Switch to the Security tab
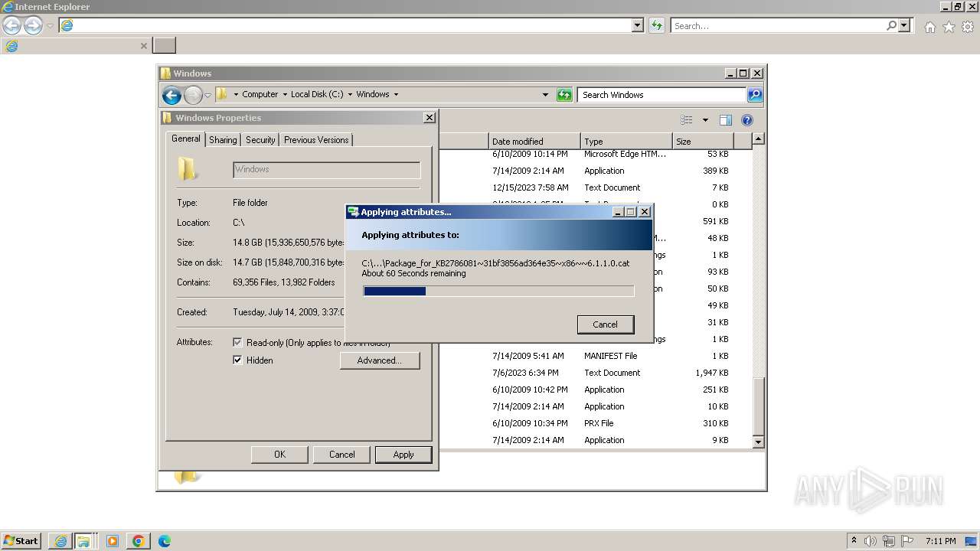The width and height of the screenshot is (980, 551). pyautogui.click(x=260, y=140)
